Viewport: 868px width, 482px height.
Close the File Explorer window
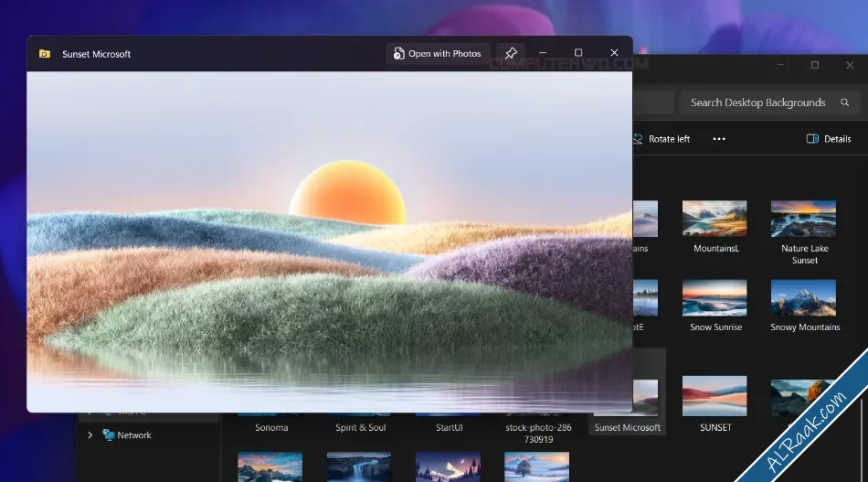[x=850, y=65]
